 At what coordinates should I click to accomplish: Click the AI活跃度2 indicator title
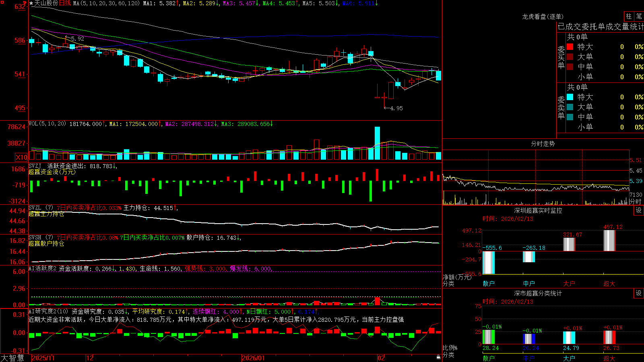point(43,268)
